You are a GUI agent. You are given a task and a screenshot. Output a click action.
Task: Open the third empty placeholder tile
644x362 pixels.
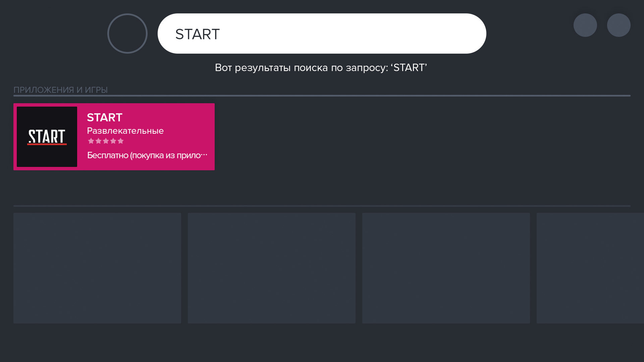tap(446, 268)
